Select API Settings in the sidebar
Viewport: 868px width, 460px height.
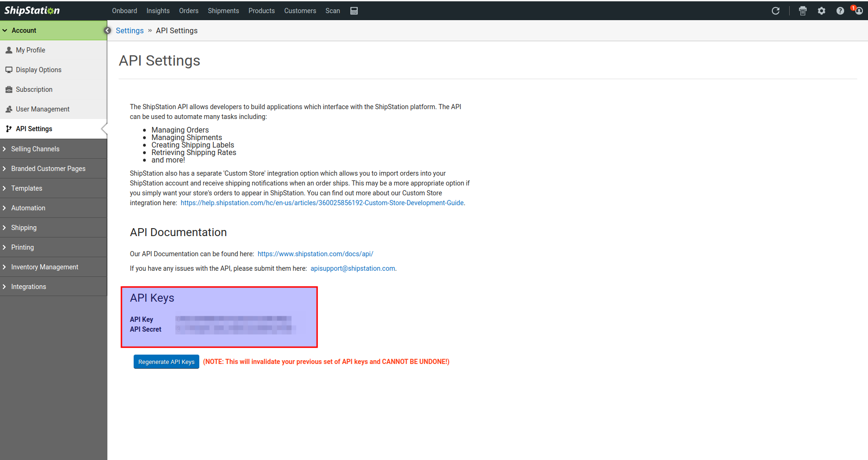[53, 129]
